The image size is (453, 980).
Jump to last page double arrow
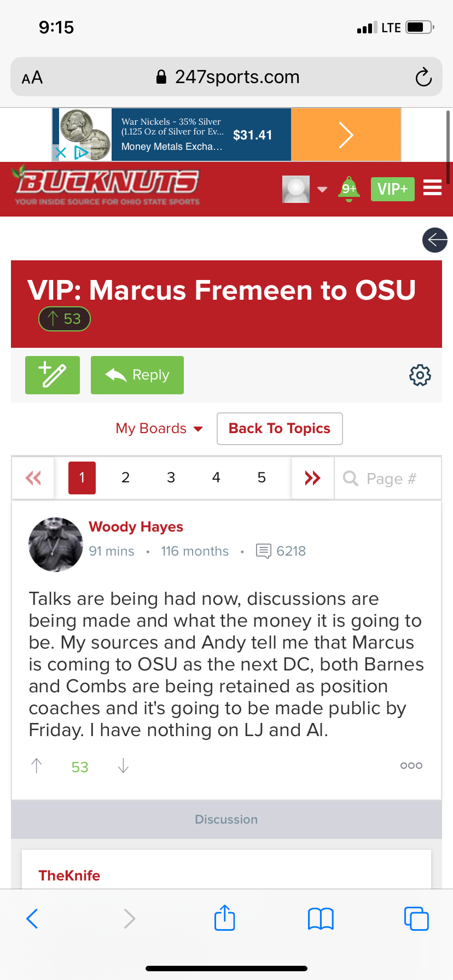(x=312, y=478)
